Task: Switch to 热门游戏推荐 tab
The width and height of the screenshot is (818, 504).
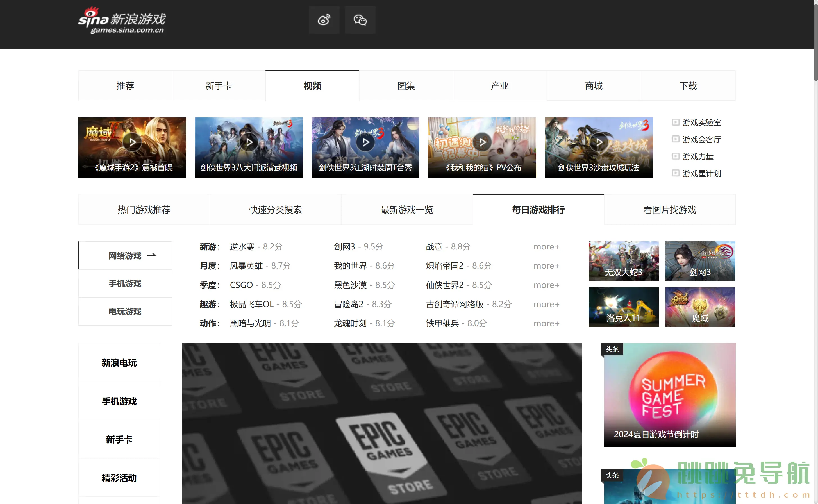Action: click(x=144, y=210)
